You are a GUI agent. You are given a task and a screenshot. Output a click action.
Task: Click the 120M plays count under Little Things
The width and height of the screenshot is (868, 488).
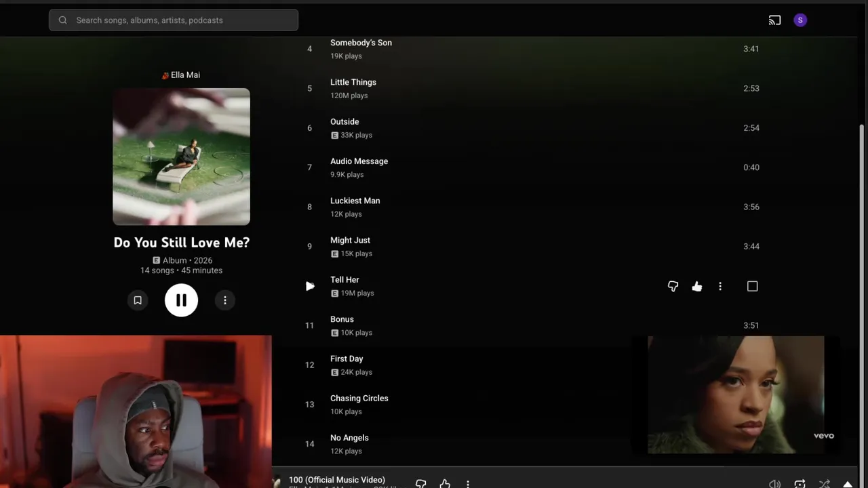[349, 96]
